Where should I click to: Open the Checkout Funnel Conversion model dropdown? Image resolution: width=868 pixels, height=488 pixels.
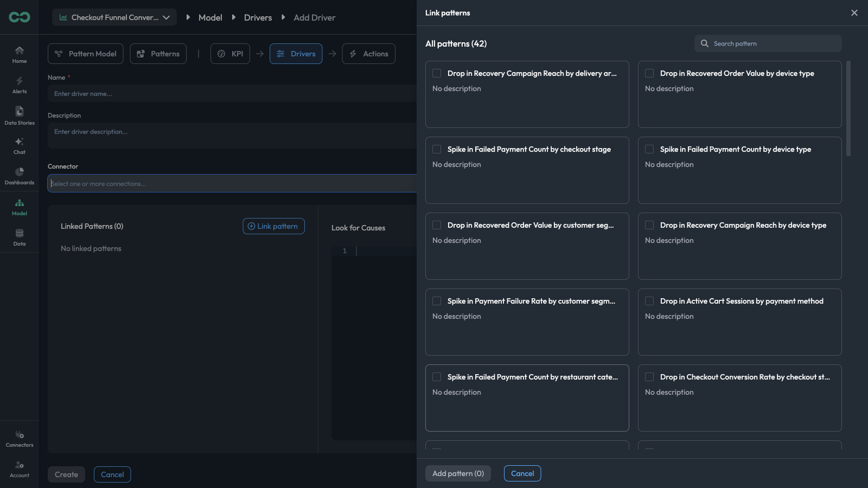tap(114, 17)
